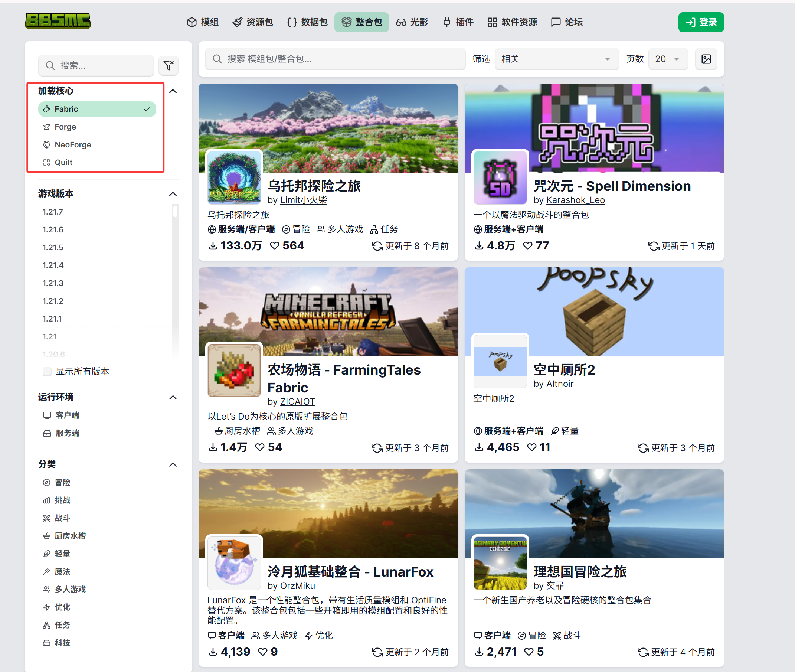Image resolution: width=795 pixels, height=672 pixels.
Task: Open the 光影 shaders tab
Action: [412, 22]
